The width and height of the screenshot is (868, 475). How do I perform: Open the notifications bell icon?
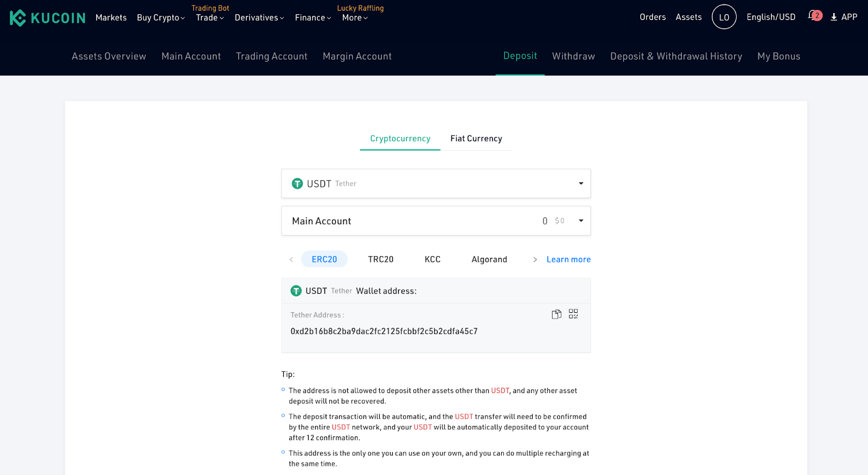pos(814,16)
